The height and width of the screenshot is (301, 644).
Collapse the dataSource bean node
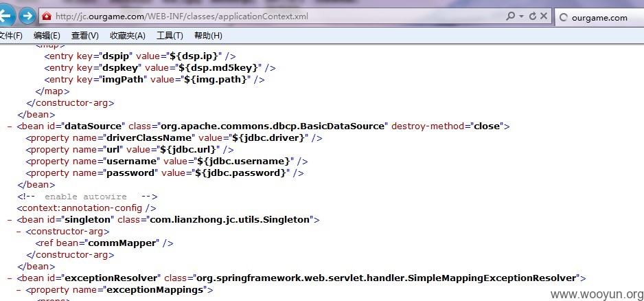pos(10,126)
